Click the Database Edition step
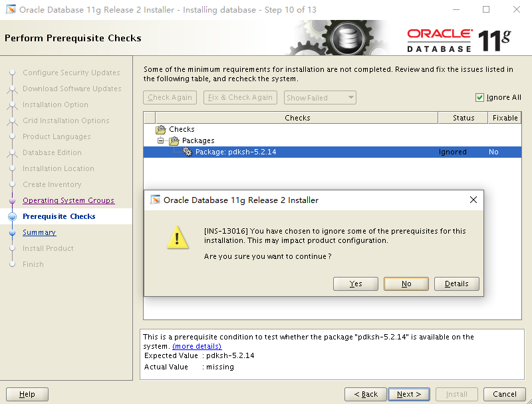The image size is (532, 404). pos(52,152)
